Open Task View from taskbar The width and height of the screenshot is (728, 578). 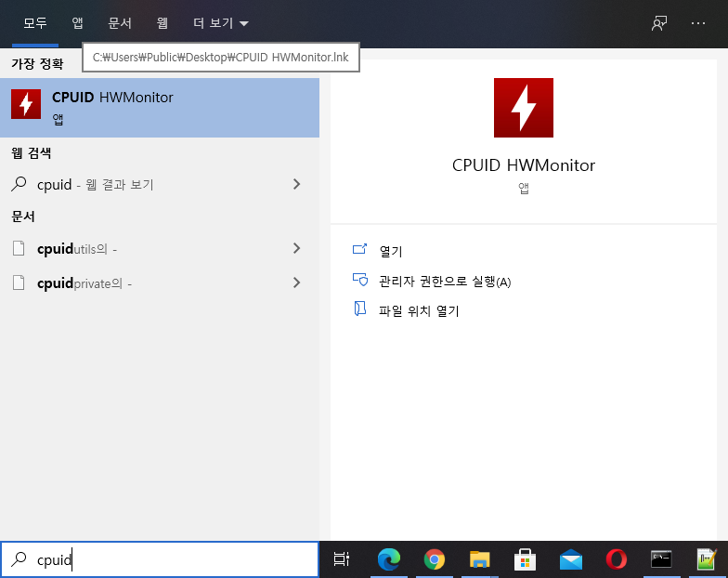pos(342,559)
